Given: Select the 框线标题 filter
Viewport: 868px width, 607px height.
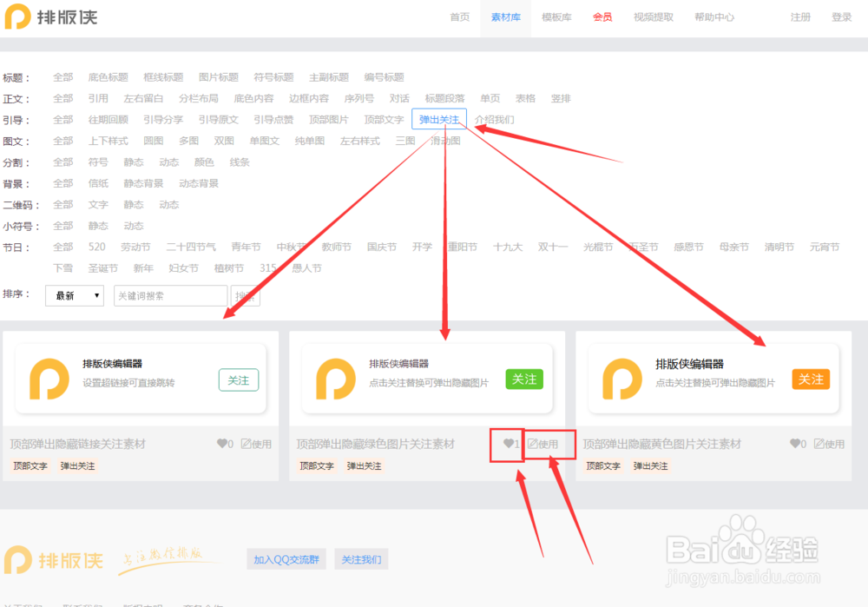Looking at the screenshot, I should (163, 77).
